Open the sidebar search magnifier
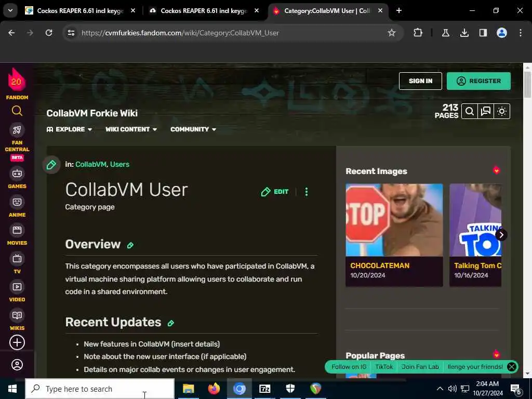 pos(17,111)
